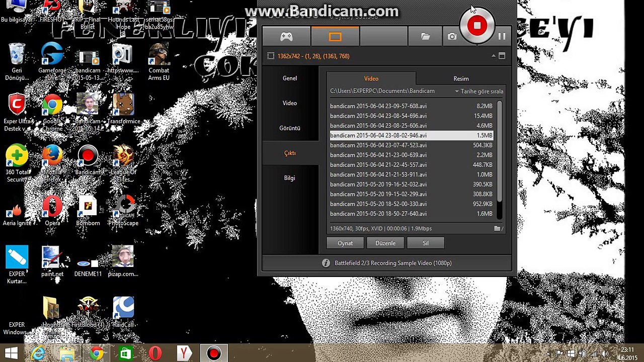Switch to Bandicam game recording mode
The width and height of the screenshot is (644, 362).
pyautogui.click(x=286, y=37)
